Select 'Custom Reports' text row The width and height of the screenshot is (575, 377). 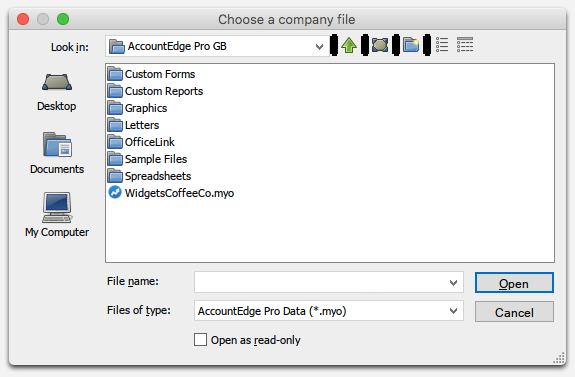tap(164, 91)
